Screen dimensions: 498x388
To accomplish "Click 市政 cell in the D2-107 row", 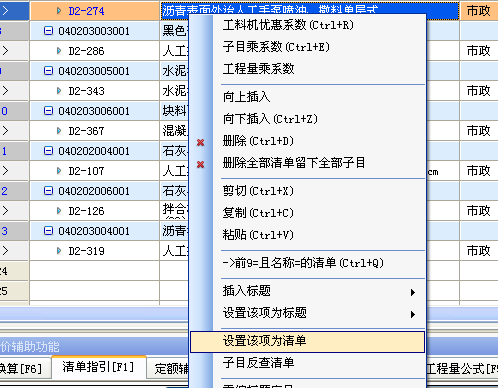I will 479,171.
